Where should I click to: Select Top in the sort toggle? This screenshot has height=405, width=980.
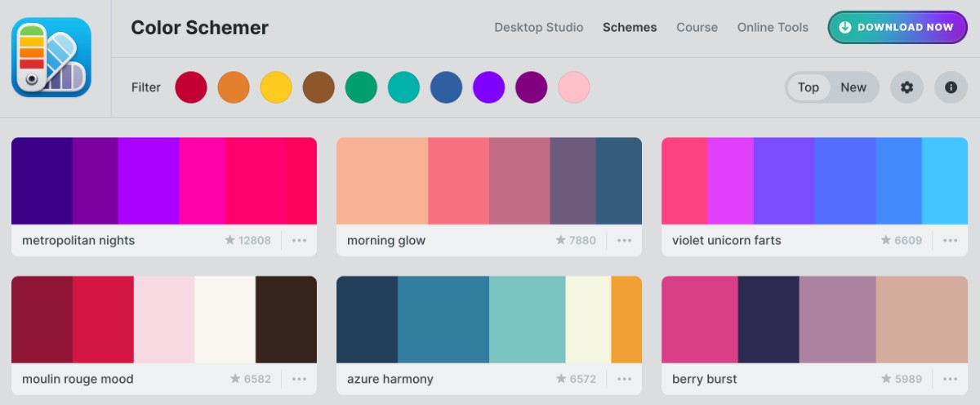click(x=808, y=87)
